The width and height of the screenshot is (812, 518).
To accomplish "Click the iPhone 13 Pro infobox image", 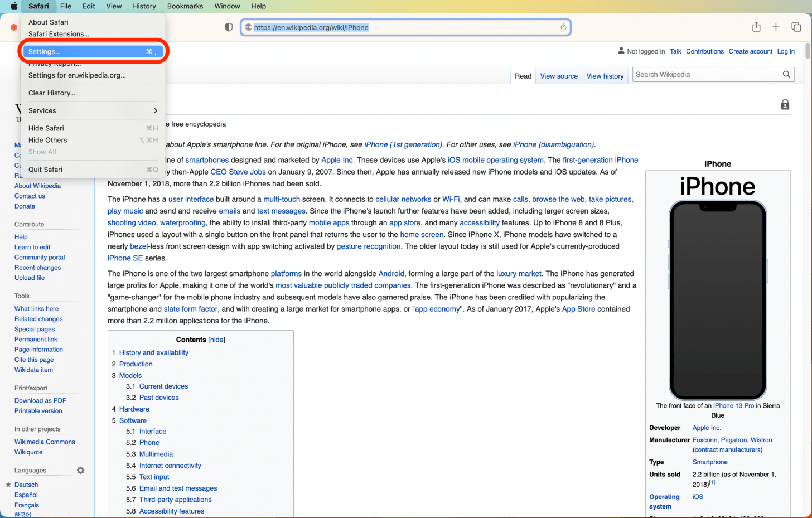I will (717, 300).
